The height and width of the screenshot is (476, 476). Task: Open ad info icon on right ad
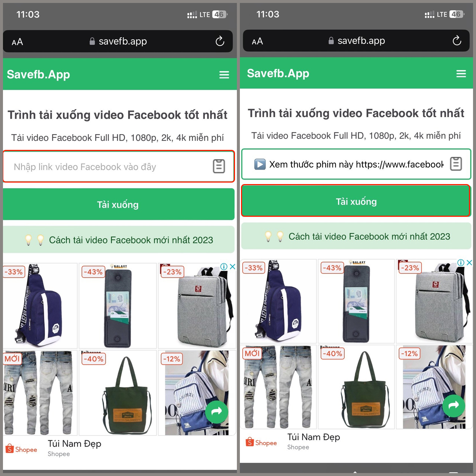(x=461, y=263)
